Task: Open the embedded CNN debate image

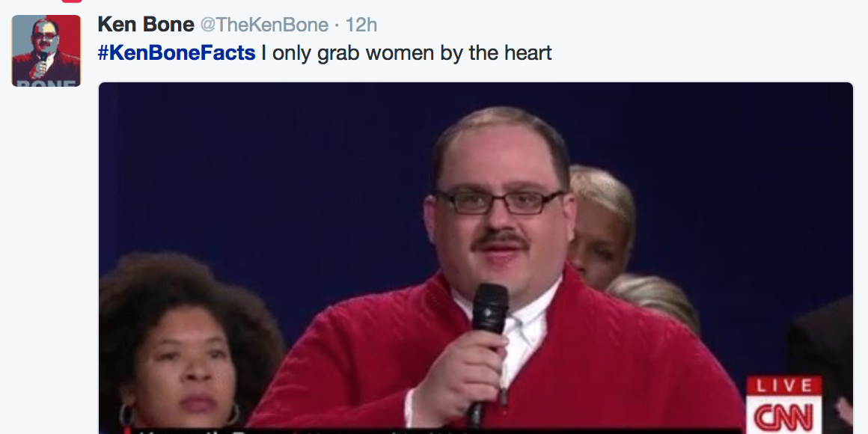Action: point(475,258)
